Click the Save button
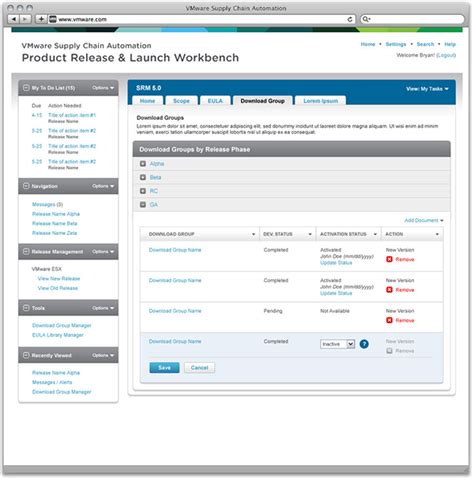 [164, 368]
